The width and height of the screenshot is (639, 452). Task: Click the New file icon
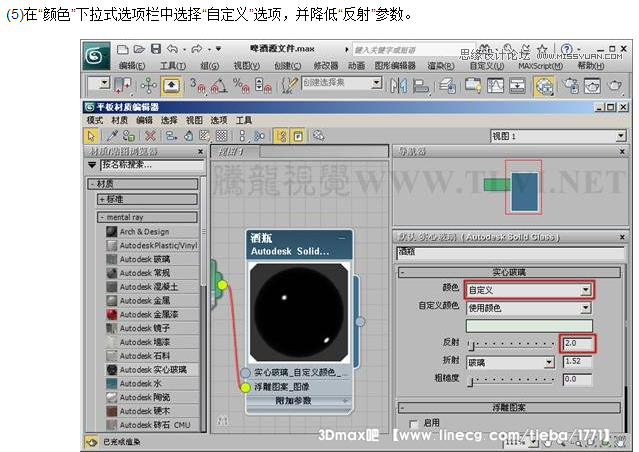(122, 49)
